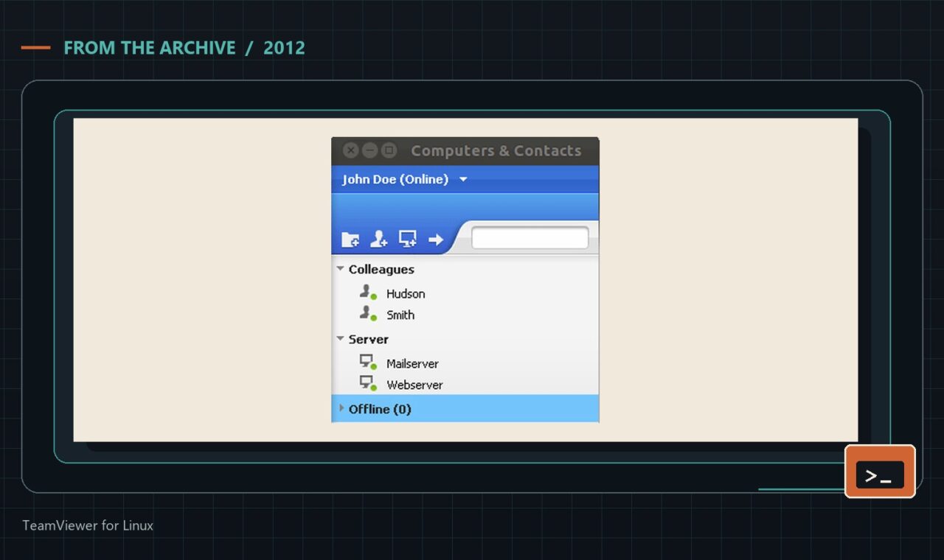Click the Smith contact icon
944x560 pixels.
[x=368, y=314]
